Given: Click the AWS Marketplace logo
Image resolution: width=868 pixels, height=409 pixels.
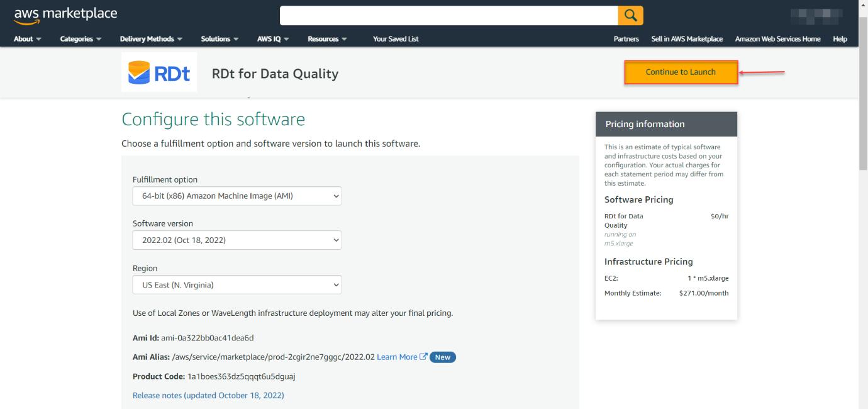Looking at the screenshot, I should (65, 15).
